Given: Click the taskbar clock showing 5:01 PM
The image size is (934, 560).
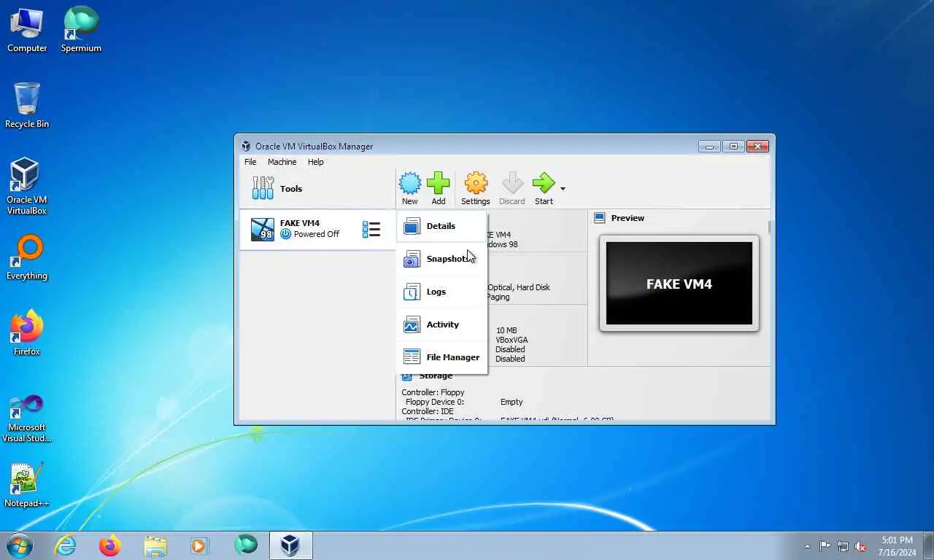Looking at the screenshot, I should coord(897,546).
